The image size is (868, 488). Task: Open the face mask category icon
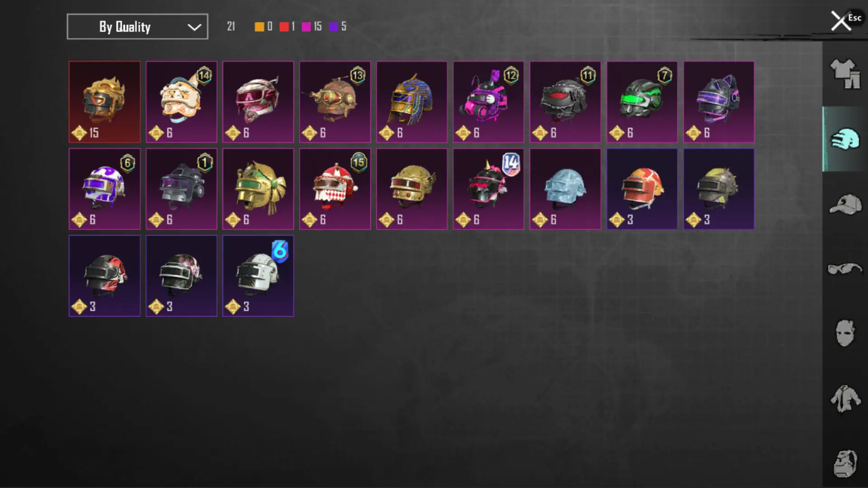click(844, 333)
